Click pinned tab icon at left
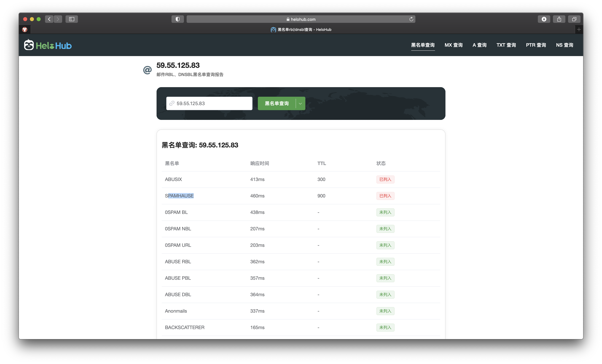Viewport: 602px width, 364px height. (x=25, y=30)
